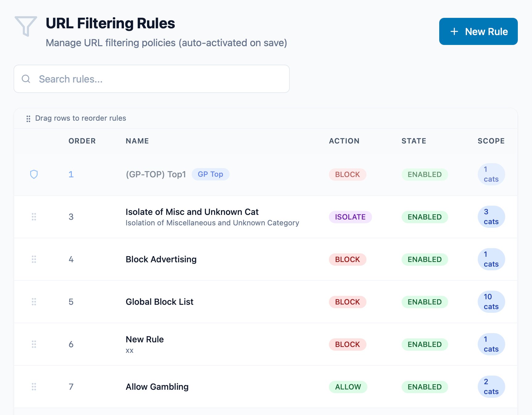Open the GP Top tag on the first rule

point(211,174)
